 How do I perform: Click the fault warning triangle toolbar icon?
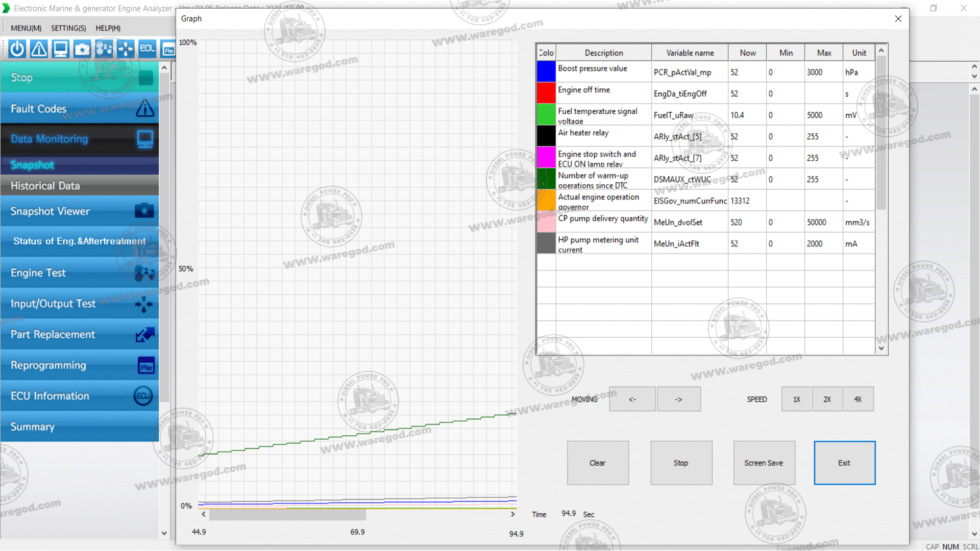39,49
